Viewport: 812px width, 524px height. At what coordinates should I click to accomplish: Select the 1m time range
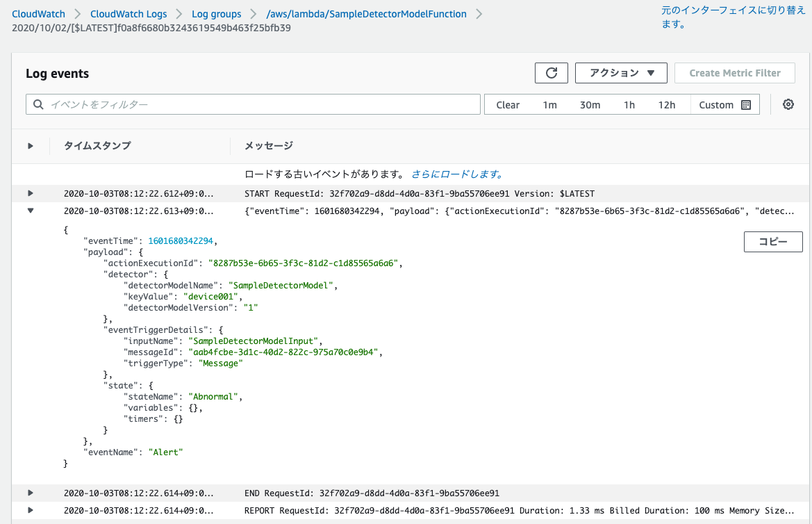[x=549, y=104]
